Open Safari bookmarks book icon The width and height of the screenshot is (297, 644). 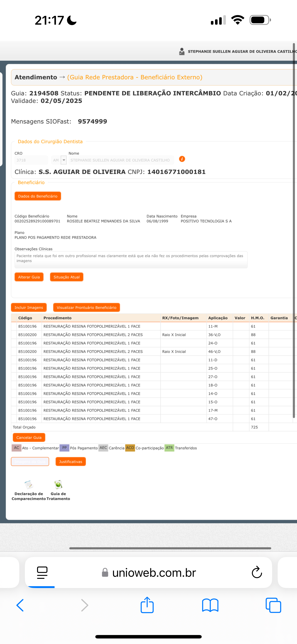click(210, 605)
